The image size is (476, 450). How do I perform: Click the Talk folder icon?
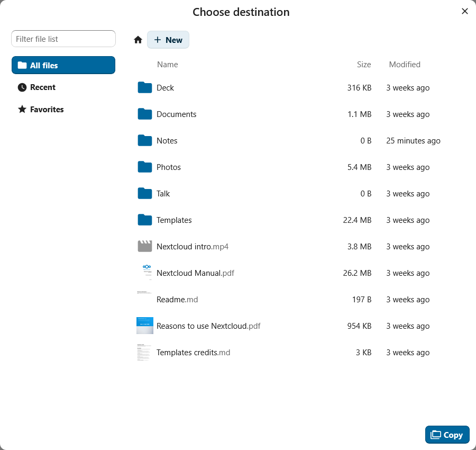coord(145,194)
